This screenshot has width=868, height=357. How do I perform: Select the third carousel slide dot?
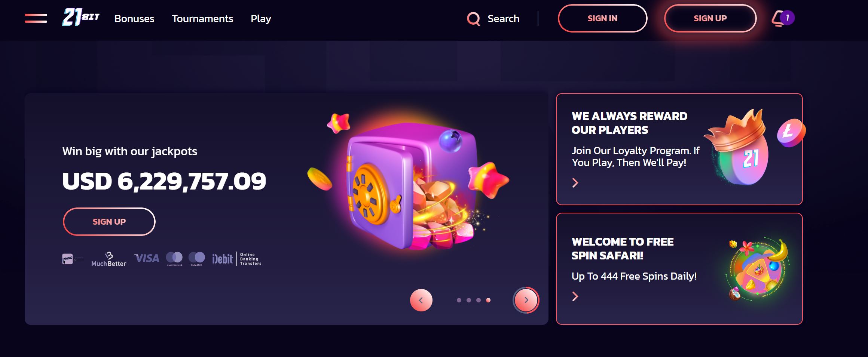479,300
